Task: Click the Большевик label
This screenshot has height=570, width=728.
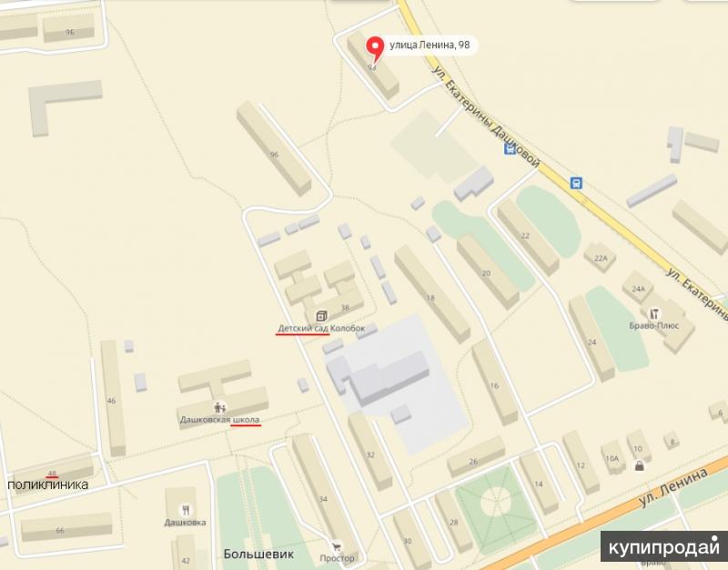Action: 258,555
